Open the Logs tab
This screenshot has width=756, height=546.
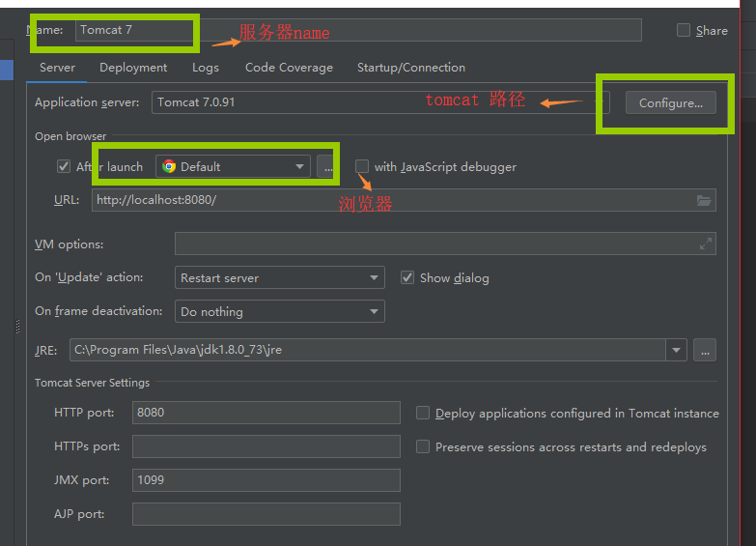[206, 68]
